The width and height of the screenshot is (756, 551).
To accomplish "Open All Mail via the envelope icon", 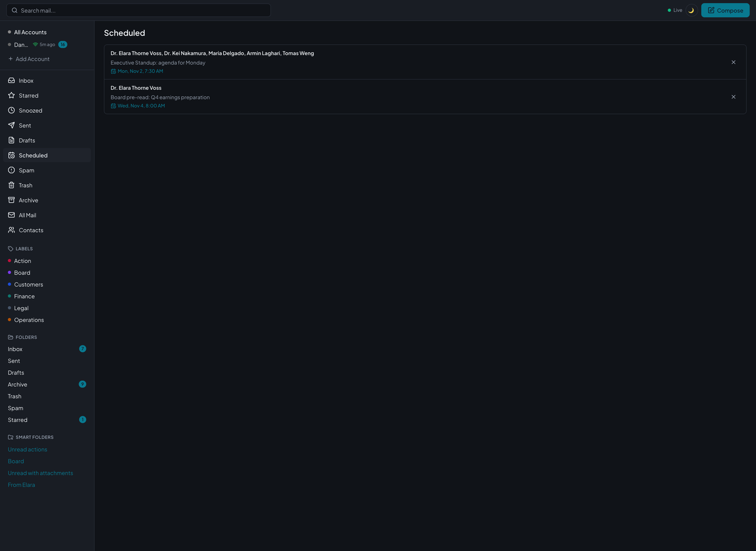I will [11, 215].
